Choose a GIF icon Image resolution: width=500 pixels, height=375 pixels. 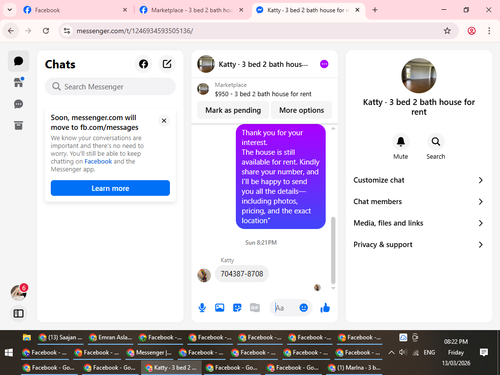(x=255, y=308)
